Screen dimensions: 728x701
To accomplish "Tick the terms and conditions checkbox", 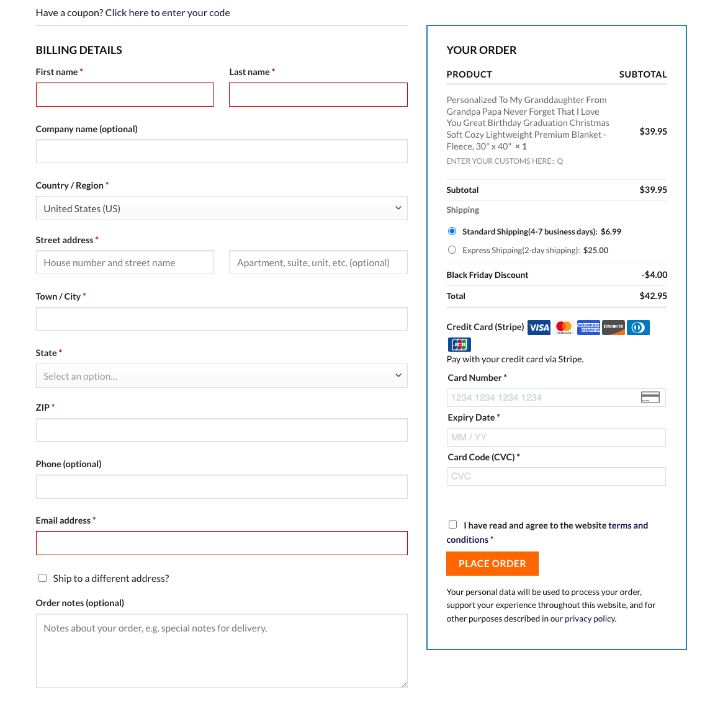I will [x=453, y=525].
